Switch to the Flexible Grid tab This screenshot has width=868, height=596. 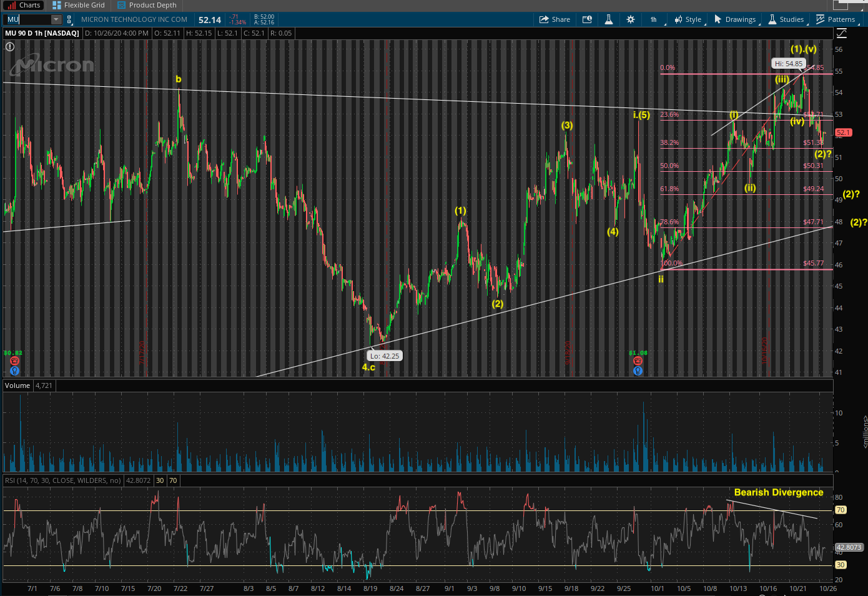coord(79,5)
